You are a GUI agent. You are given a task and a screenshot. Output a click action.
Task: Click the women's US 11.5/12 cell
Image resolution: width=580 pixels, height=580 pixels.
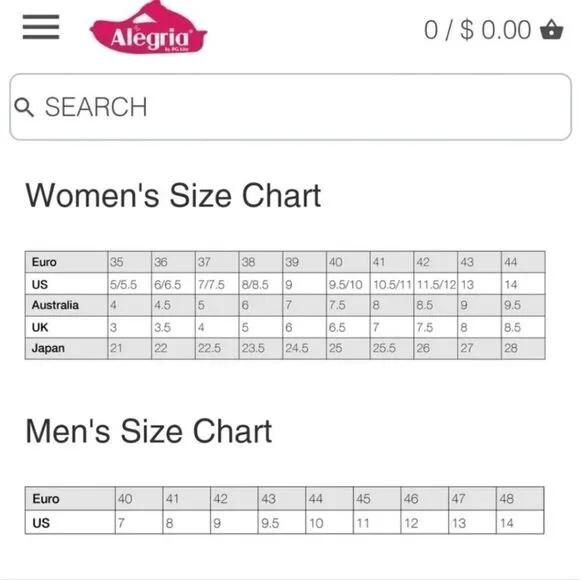coord(436,284)
